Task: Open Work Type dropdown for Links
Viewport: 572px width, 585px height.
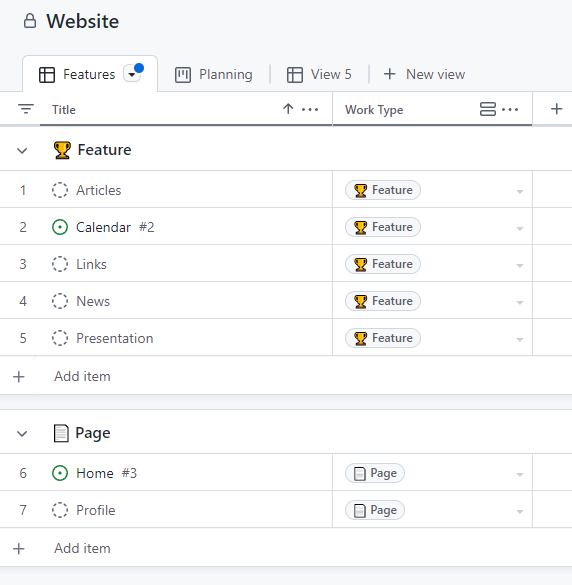Action: 519,265
